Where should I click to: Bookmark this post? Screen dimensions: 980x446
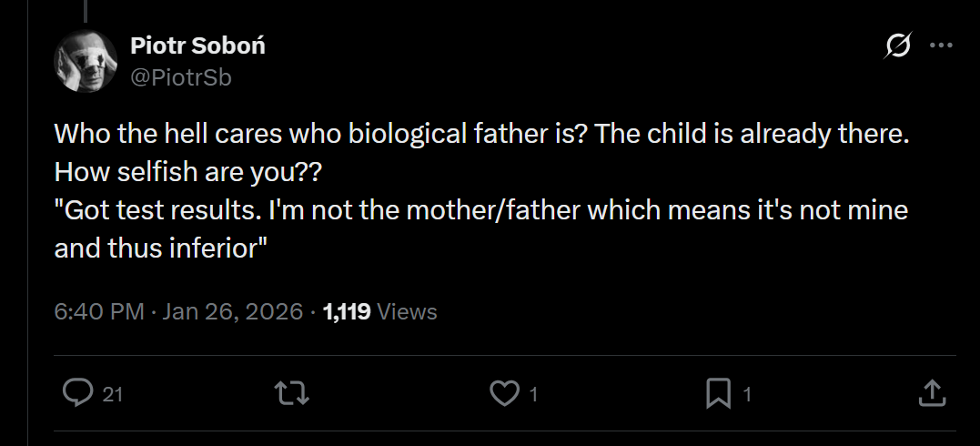(x=718, y=393)
